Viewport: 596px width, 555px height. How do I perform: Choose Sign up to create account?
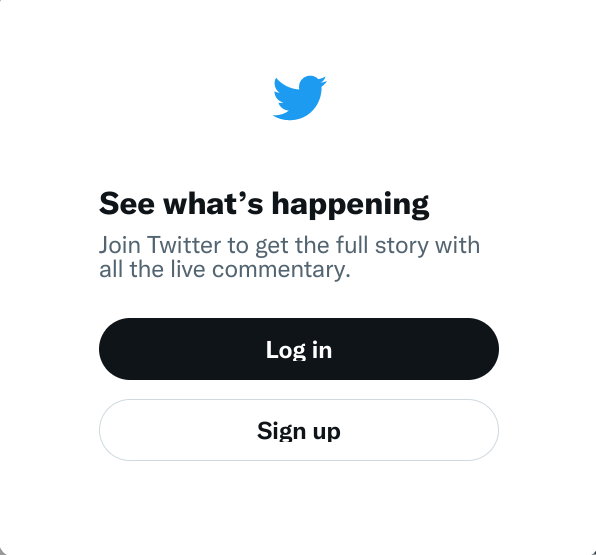(x=299, y=430)
